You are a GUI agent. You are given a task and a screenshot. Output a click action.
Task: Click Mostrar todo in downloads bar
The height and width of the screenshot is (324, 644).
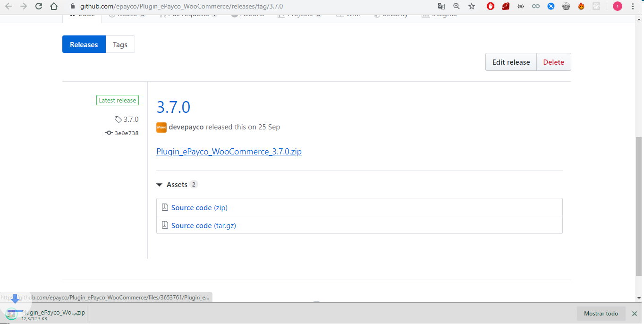(x=601, y=314)
